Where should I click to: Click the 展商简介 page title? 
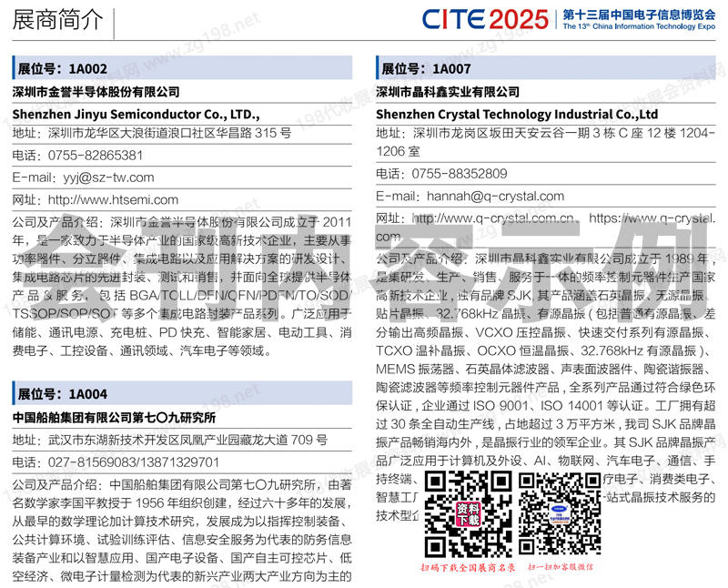coord(58,21)
